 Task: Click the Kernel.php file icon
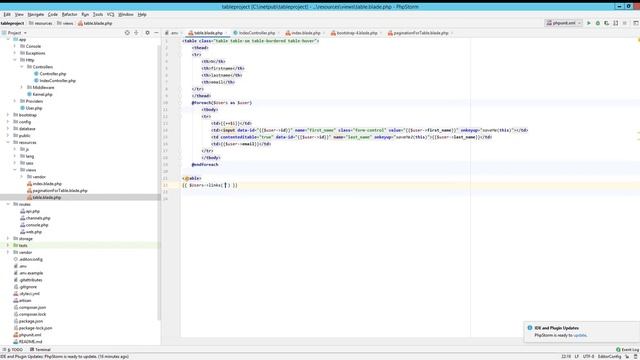tap(29, 94)
